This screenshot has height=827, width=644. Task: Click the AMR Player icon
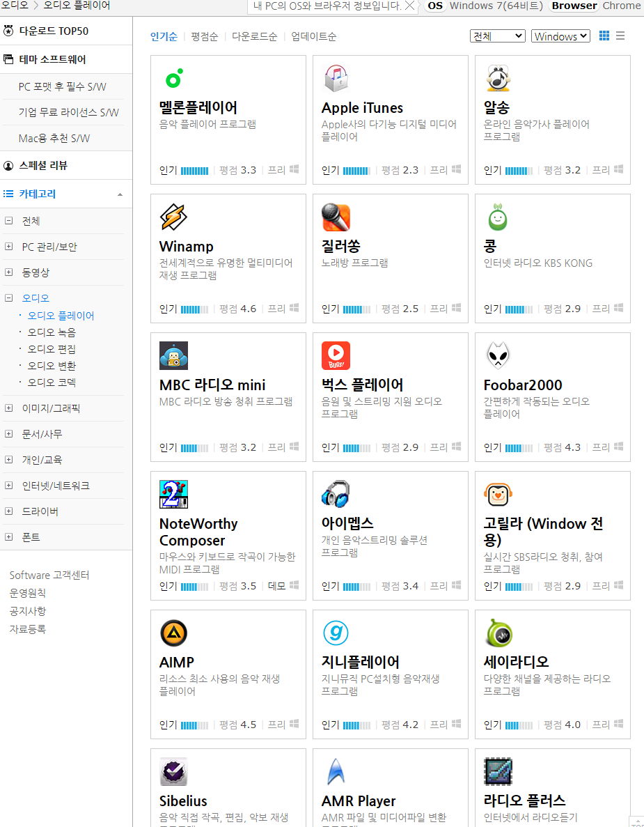pyautogui.click(x=336, y=772)
